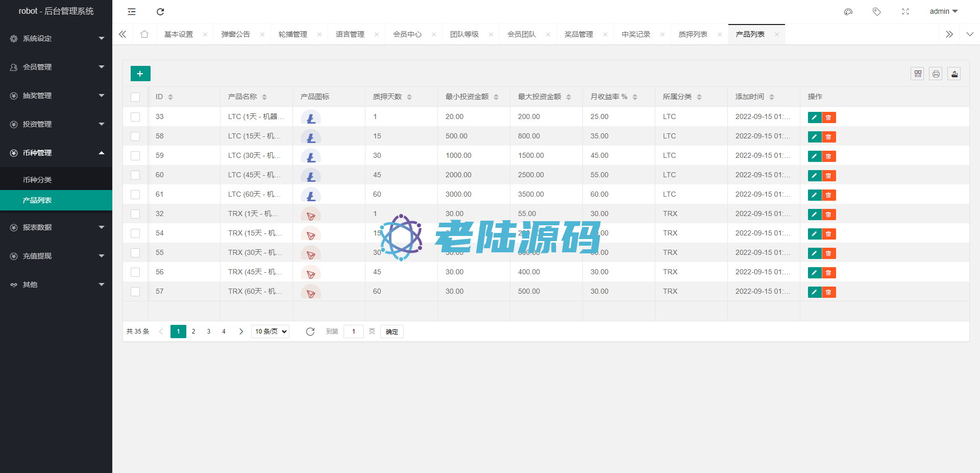Expand the 系统设定 sidebar menu
The height and width of the screenshot is (473, 980).
[56, 38]
